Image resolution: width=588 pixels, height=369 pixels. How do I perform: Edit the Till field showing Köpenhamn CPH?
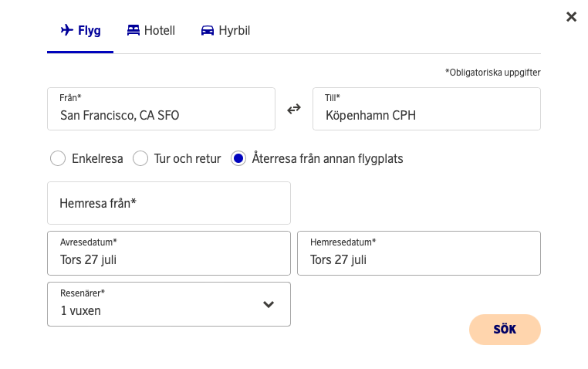coord(426,109)
